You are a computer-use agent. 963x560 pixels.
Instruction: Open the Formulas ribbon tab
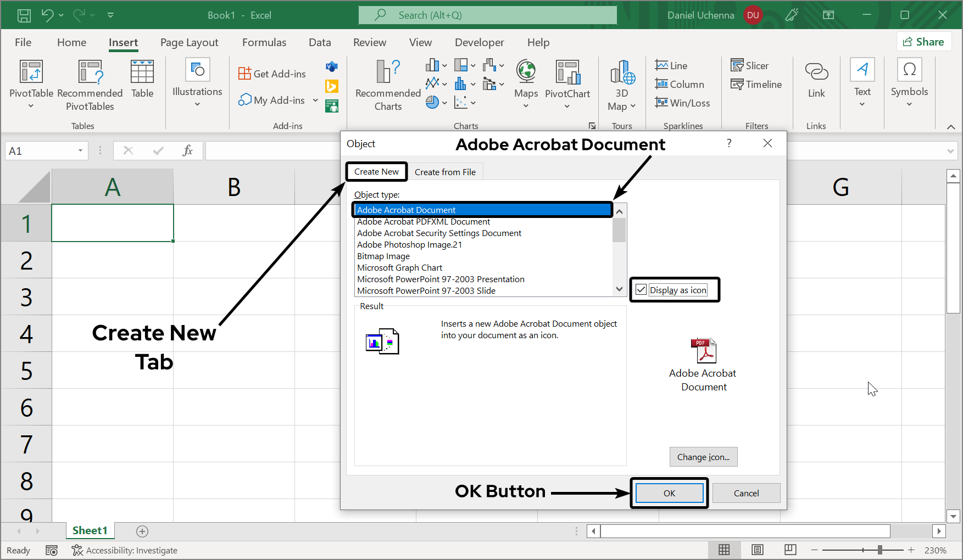[x=264, y=42]
